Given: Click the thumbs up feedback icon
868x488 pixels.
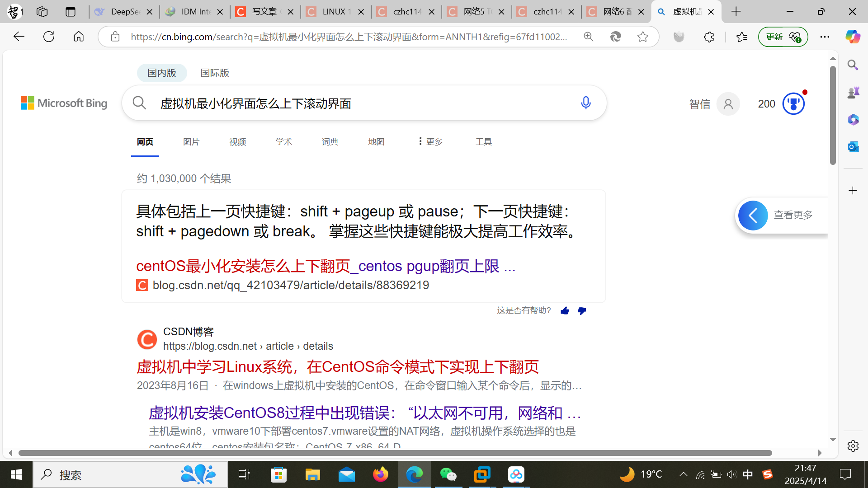Looking at the screenshot, I should [x=565, y=310].
